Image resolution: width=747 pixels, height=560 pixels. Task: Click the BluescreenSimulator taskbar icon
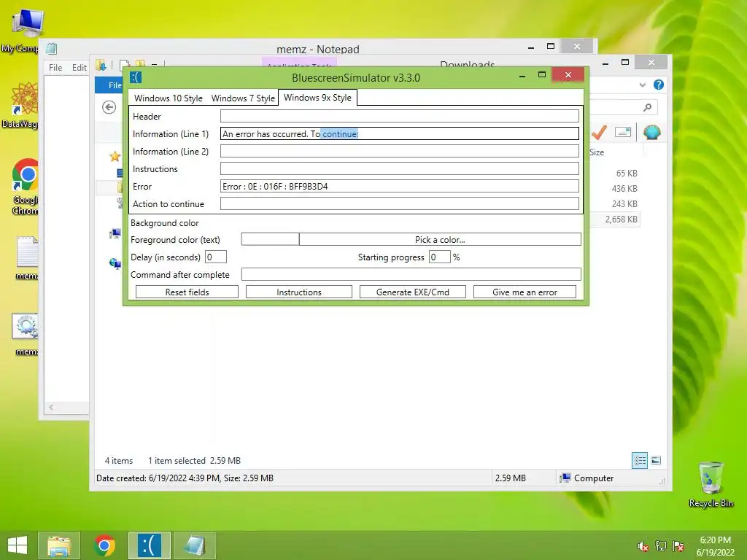(x=150, y=545)
